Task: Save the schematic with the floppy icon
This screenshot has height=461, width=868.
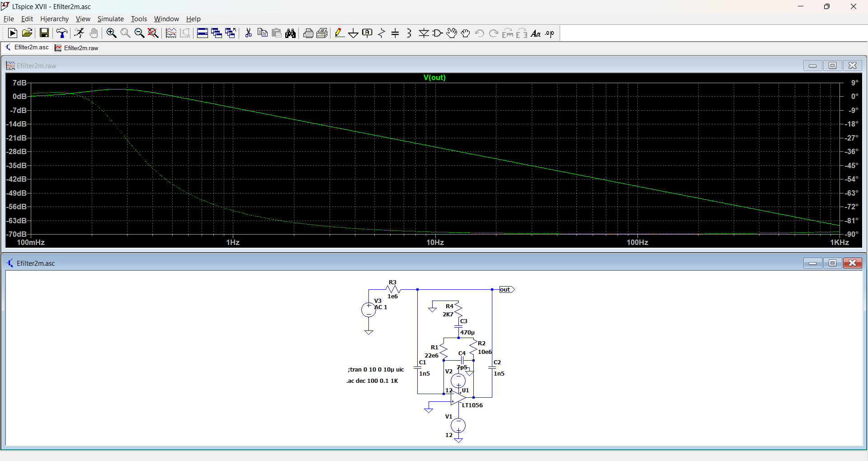Action: point(44,33)
